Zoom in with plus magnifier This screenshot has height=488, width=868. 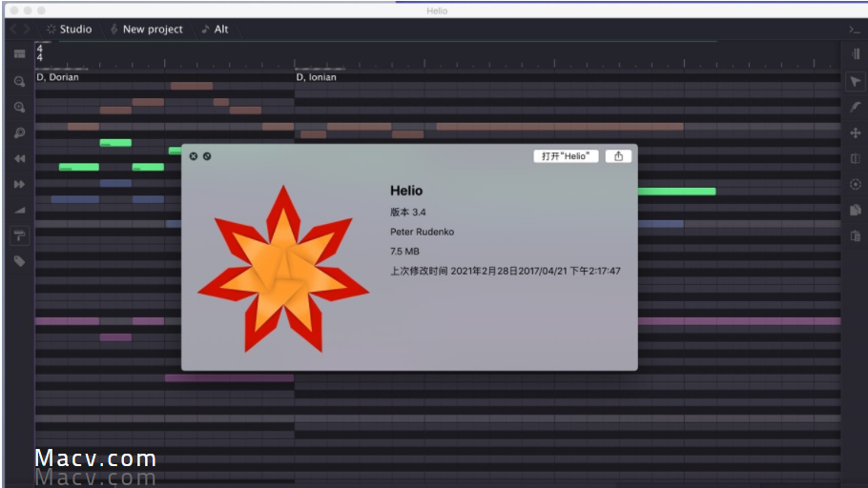[19, 107]
